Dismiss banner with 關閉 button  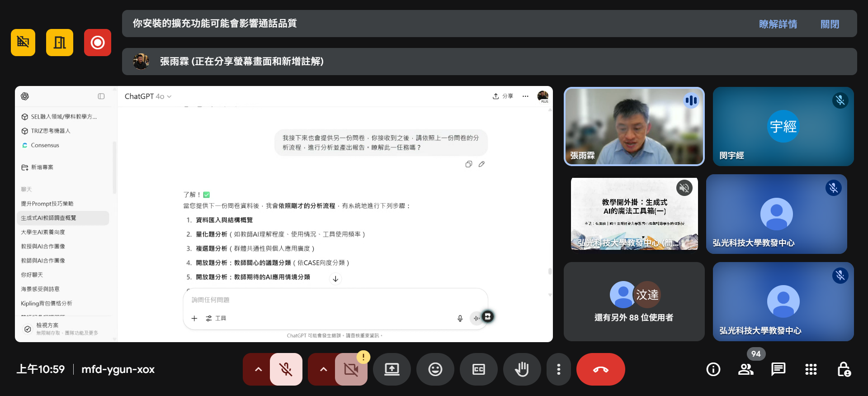pyautogui.click(x=830, y=24)
